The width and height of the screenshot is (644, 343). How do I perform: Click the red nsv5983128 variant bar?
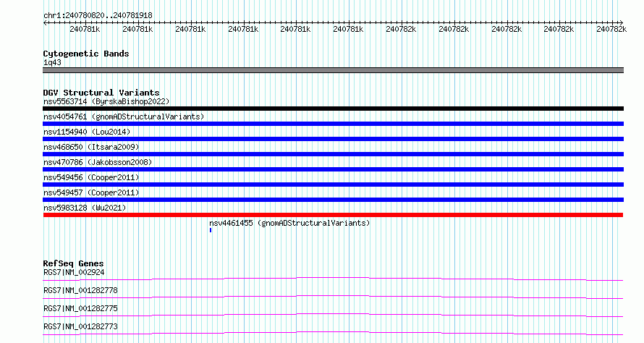[x=333, y=215]
